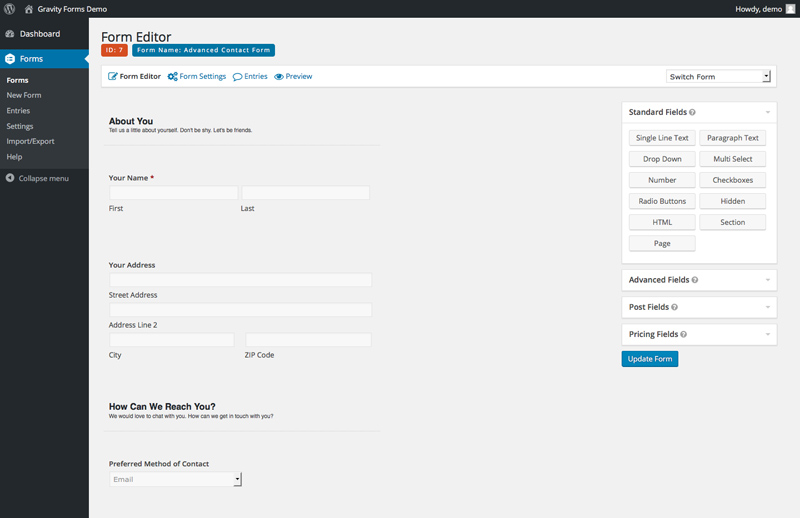Select the Your Address field label
This screenshot has height=518, width=800.
coord(132,265)
